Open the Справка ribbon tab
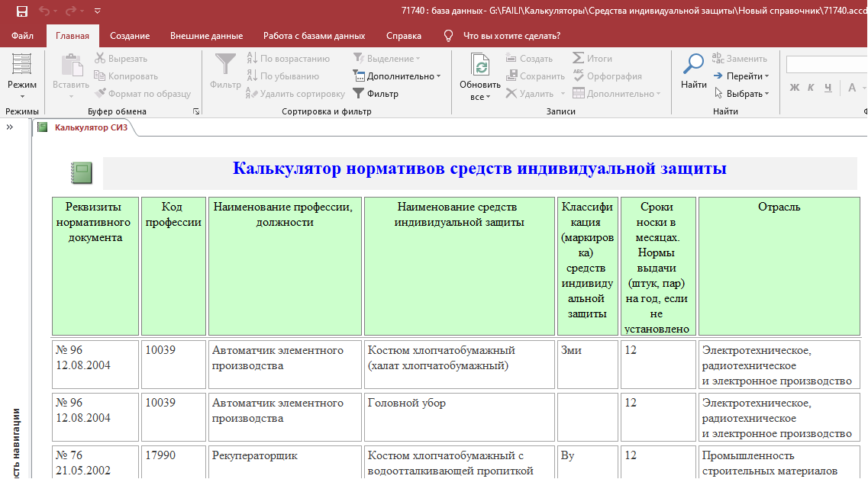This screenshot has height=479, width=868. tap(404, 36)
